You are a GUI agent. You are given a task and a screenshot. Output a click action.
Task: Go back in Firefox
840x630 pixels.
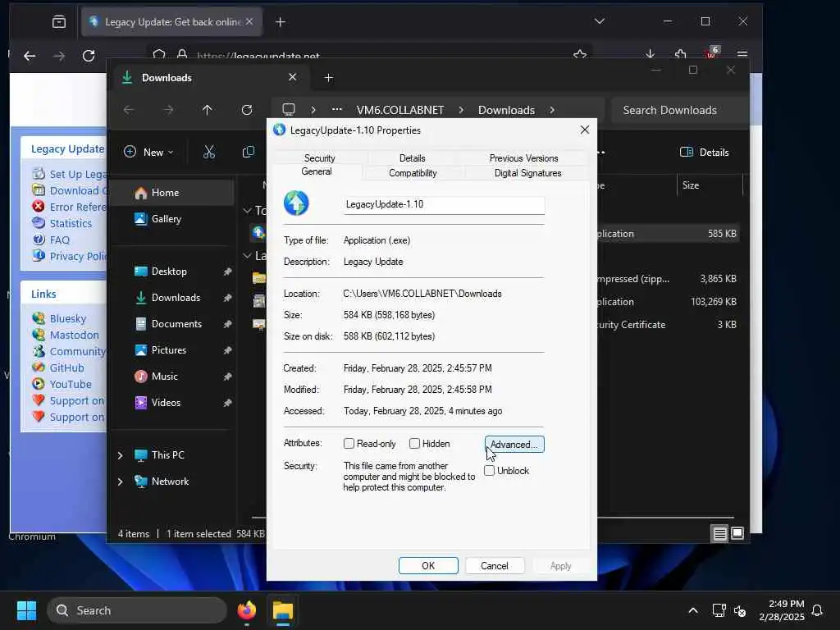[30, 55]
